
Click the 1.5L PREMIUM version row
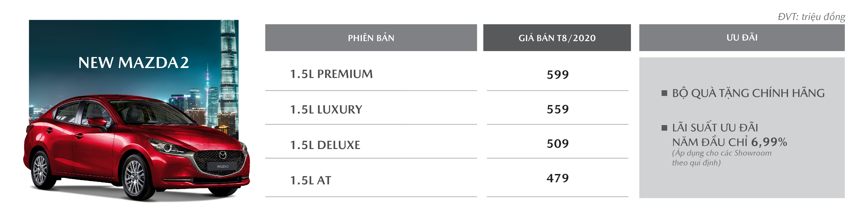pyautogui.click(x=371, y=74)
